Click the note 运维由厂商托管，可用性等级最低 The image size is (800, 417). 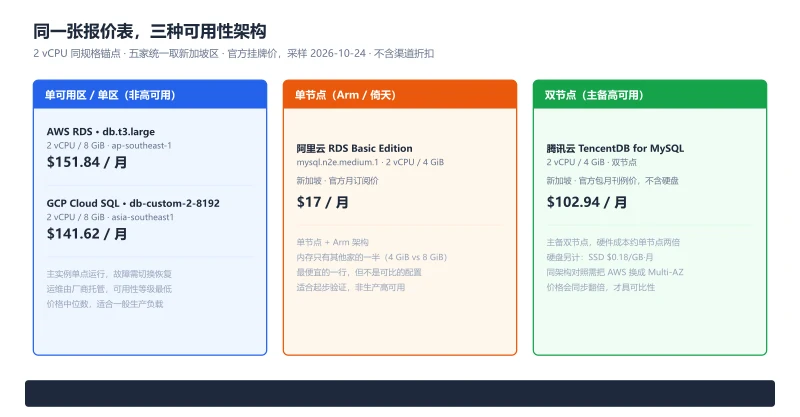[x=109, y=289]
